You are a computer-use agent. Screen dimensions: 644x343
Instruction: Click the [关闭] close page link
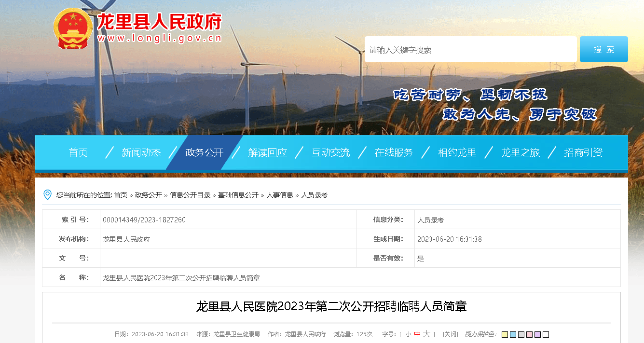pyautogui.click(x=450, y=334)
